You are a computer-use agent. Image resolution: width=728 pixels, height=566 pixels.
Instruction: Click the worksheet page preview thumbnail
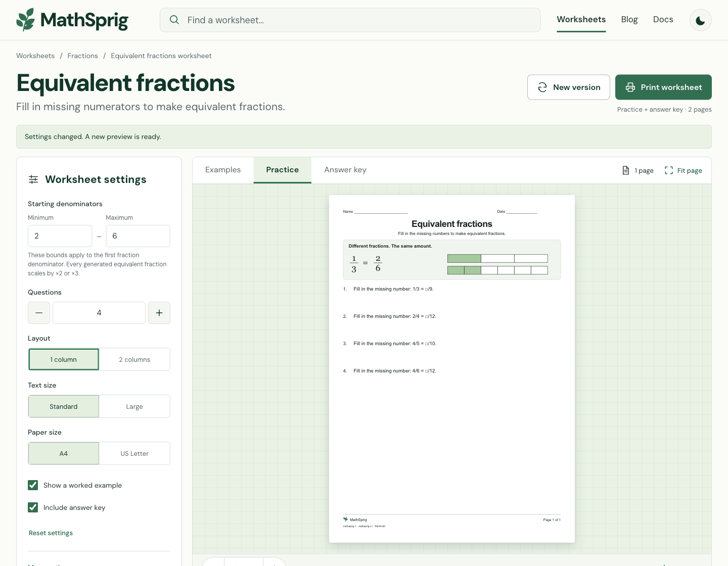tap(452, 369)
